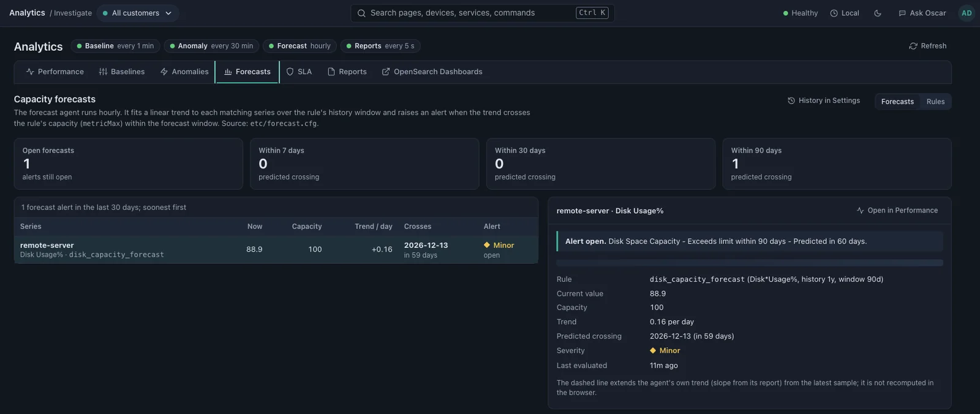Screen dimensions: 980x414
Task: Open the Performance tab
Action: [x=55, y=72]
